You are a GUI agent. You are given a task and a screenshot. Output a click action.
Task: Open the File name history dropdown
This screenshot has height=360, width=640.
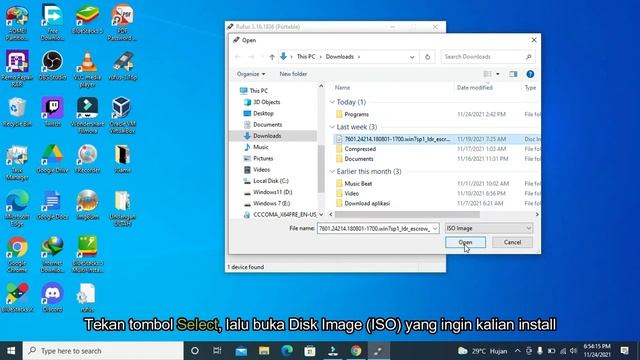tap(435, 228)
